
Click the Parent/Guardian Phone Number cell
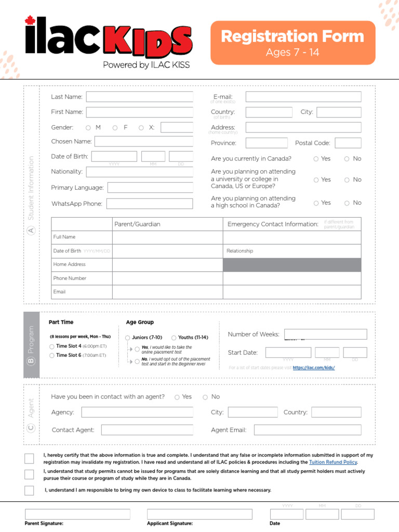click(x=168, y=278)
